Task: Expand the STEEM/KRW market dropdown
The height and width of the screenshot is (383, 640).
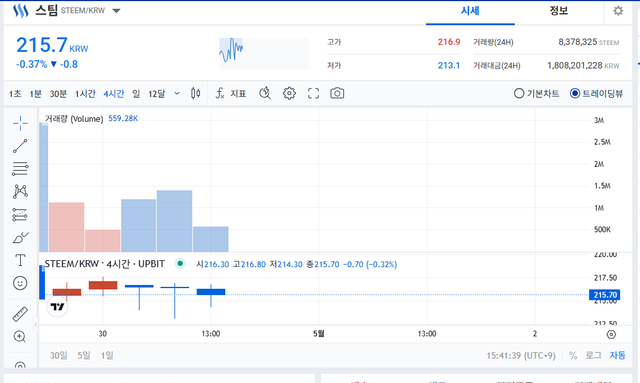Action: pyautogui.click(x=116, y=11)
